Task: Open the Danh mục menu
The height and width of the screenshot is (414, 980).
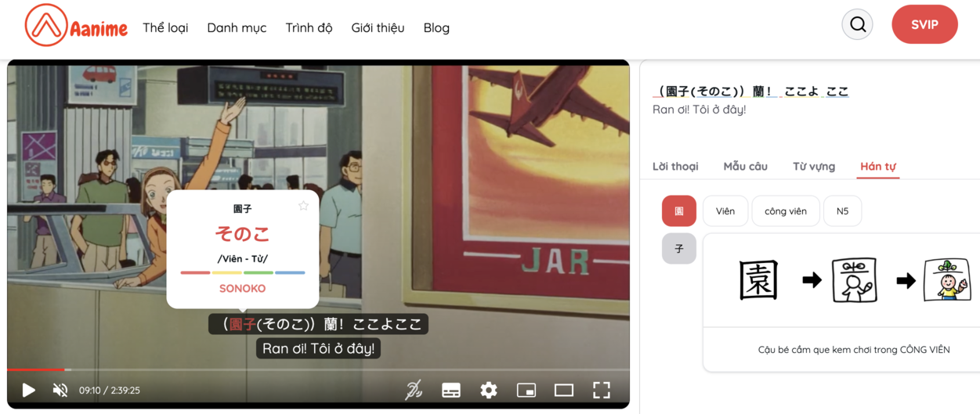Action: point(237,27)
